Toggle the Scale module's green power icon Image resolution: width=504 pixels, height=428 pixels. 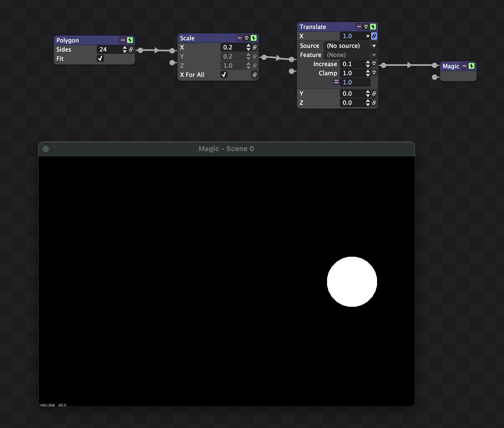pyautogui.click(x=254, y=38)
